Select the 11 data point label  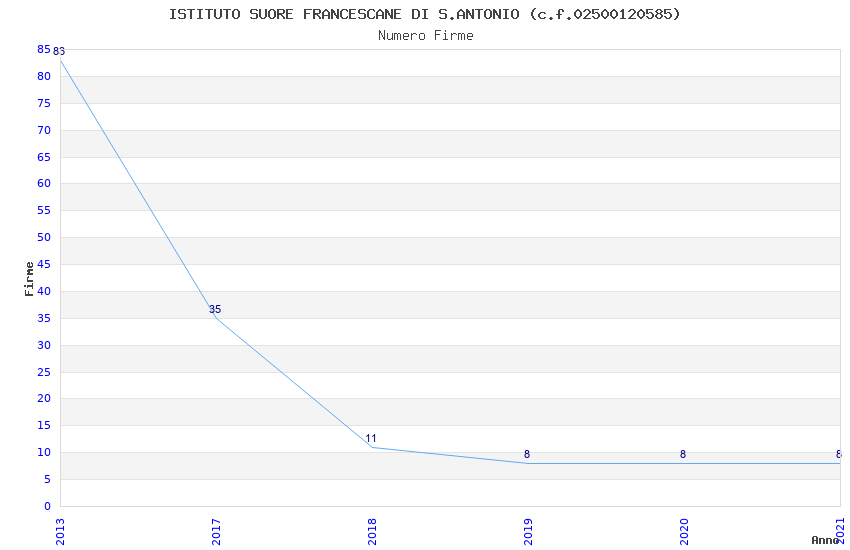[x=371, y=438]
